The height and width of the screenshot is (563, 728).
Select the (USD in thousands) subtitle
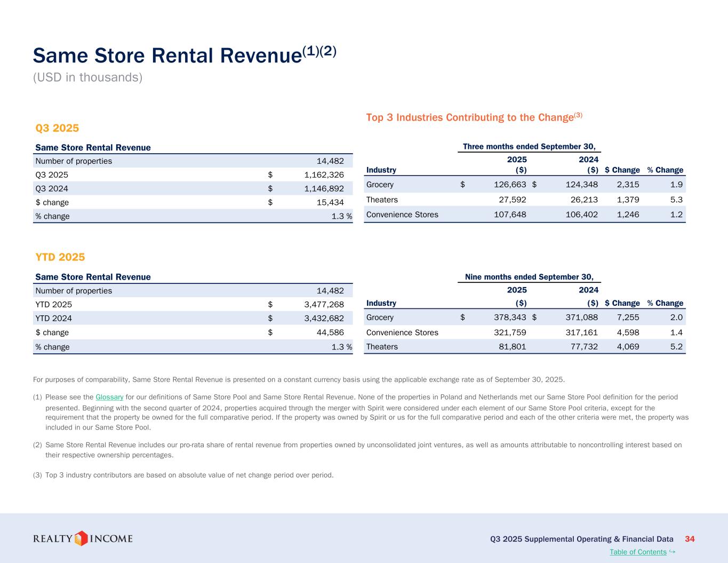click(x=88, y=77)
